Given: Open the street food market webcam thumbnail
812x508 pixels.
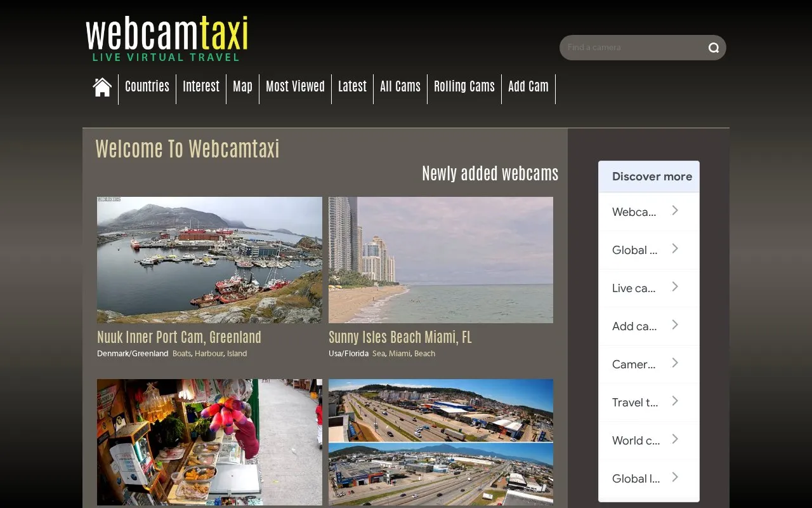Looking at the screenshot, I should coord(209,442).
